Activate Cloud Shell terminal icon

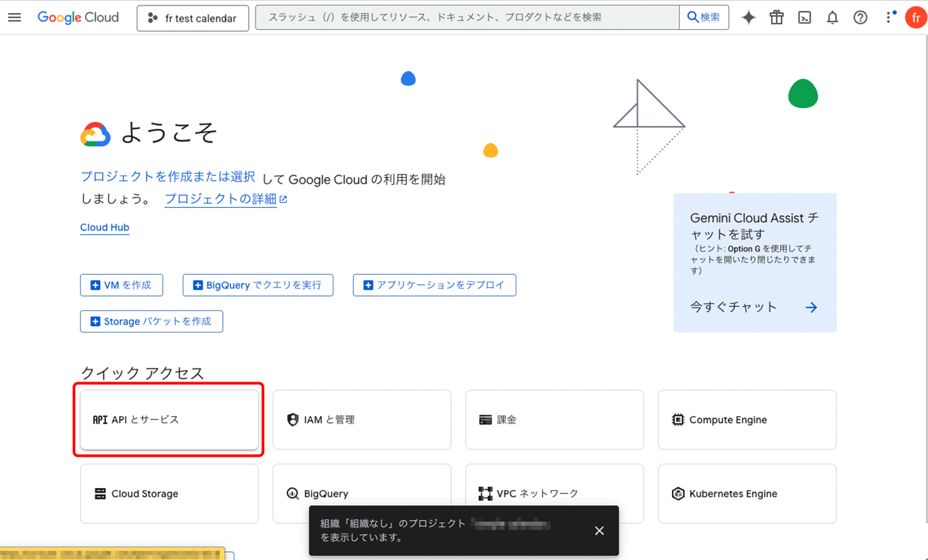(804, 18)
